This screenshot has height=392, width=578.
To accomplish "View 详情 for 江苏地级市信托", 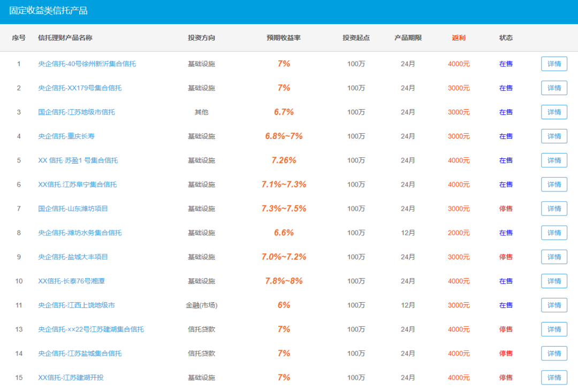I will tap(554, 112).
